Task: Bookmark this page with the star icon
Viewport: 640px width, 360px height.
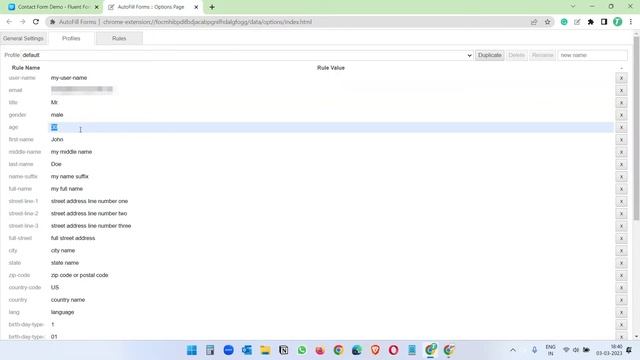Action: (x=547, y=22)
